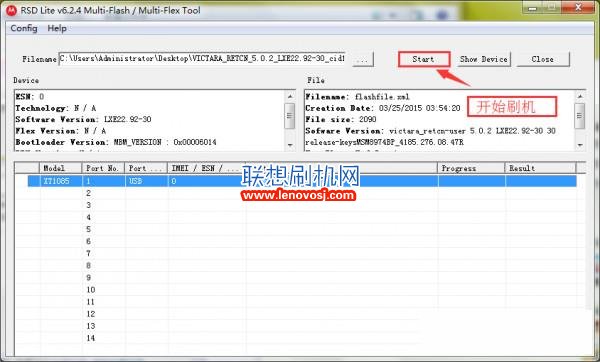Click the Technology: N / A line
This screenshot has width=600, height=362.
(56, 108)
